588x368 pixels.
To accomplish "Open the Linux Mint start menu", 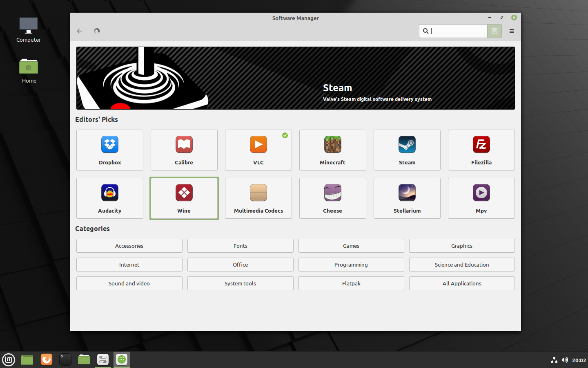I will point(9,360).
